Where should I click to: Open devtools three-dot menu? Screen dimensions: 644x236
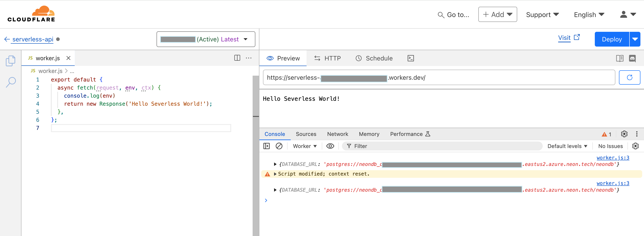pyautogui.click(x=636, y=134)
